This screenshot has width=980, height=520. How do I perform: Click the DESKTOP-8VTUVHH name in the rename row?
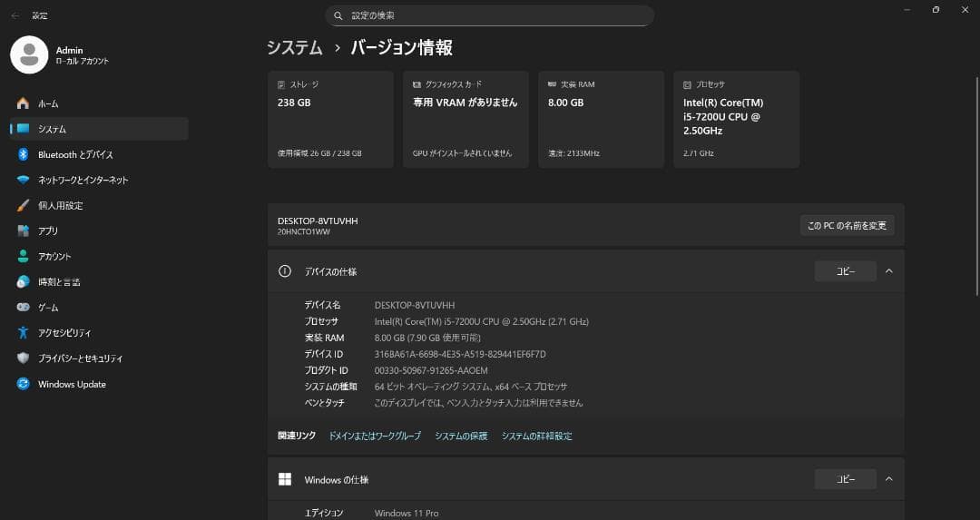pyautogui.click(x=318, y=221)
